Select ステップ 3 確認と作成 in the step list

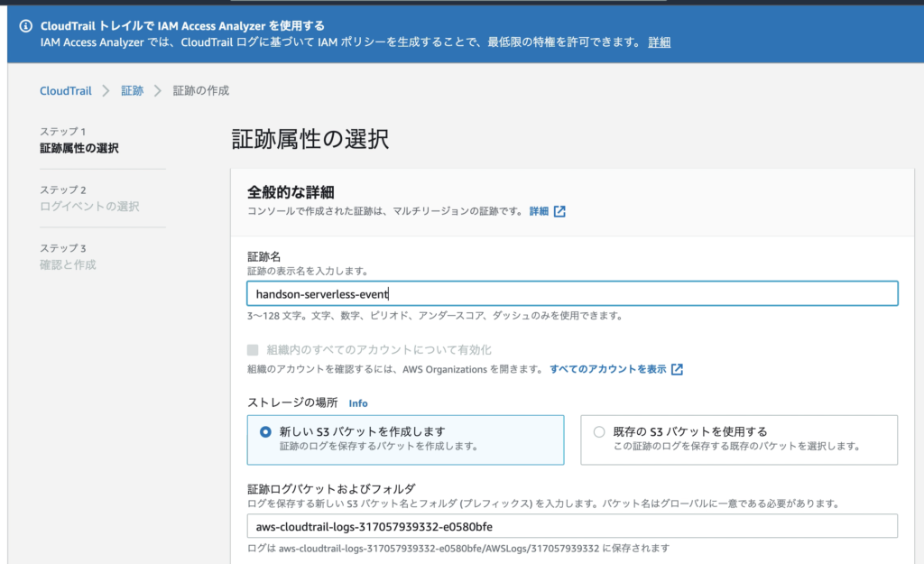point(68,256)
